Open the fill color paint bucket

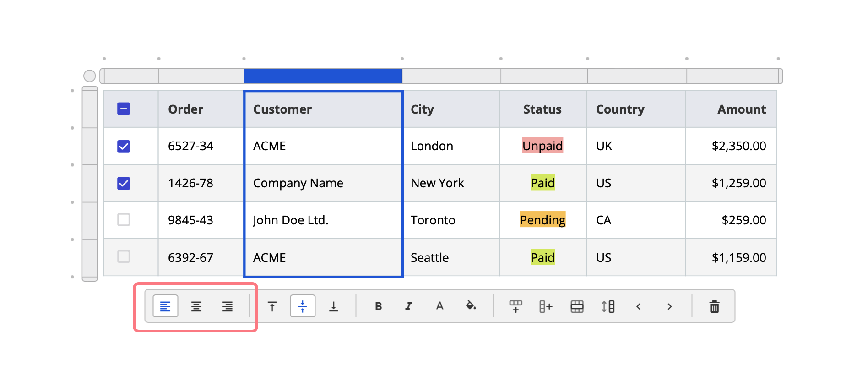point(471,306)
